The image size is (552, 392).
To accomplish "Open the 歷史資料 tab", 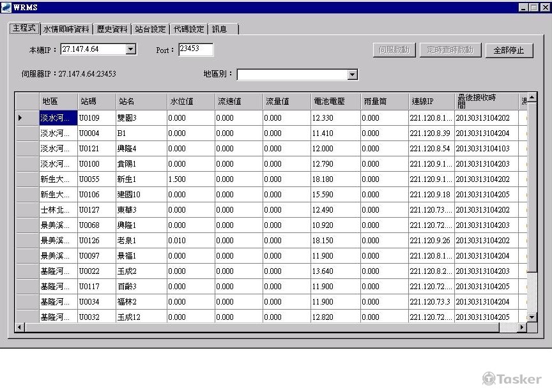I will point(112,29).
